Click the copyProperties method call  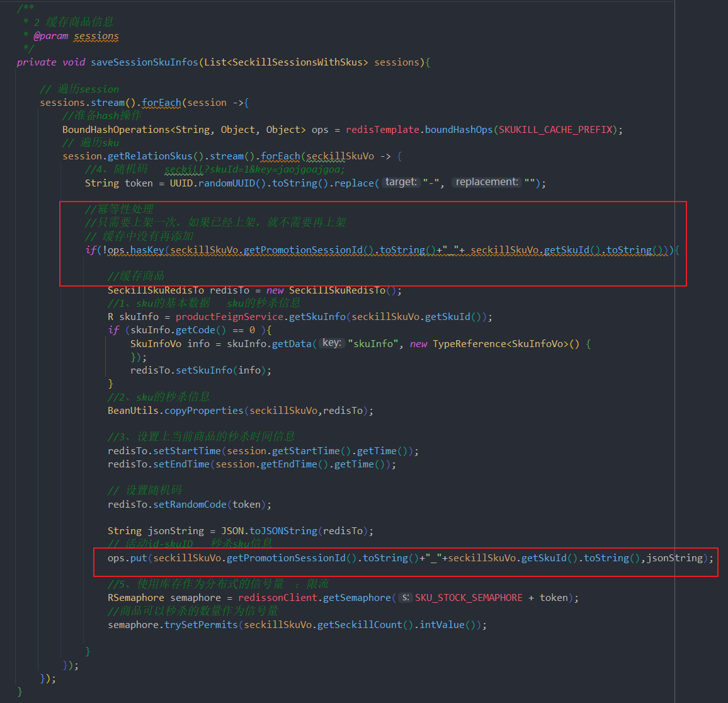[x=204, y=411]
